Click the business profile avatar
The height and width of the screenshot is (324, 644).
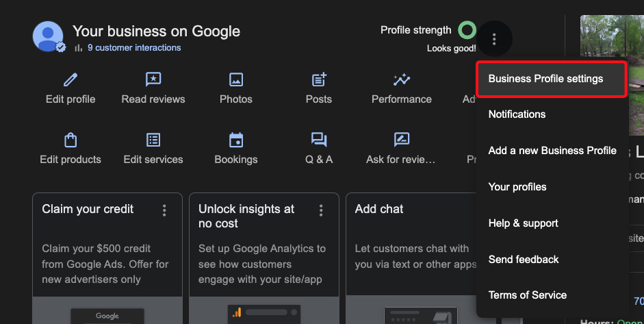(x=49, y=36)
